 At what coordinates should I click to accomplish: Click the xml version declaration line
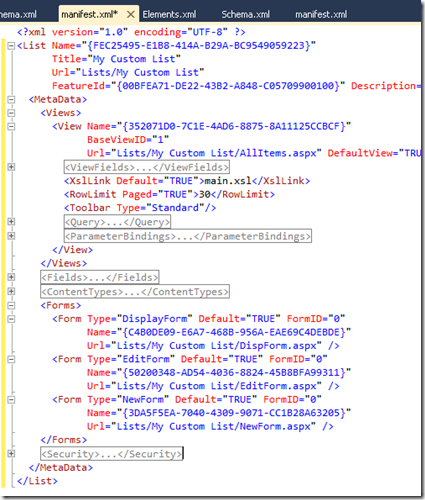[x=131, y=32]
